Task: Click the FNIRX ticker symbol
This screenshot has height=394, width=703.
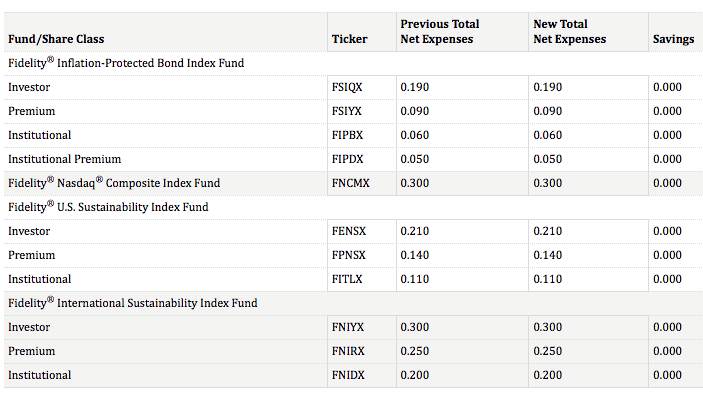Action: [x=348, y=351]
